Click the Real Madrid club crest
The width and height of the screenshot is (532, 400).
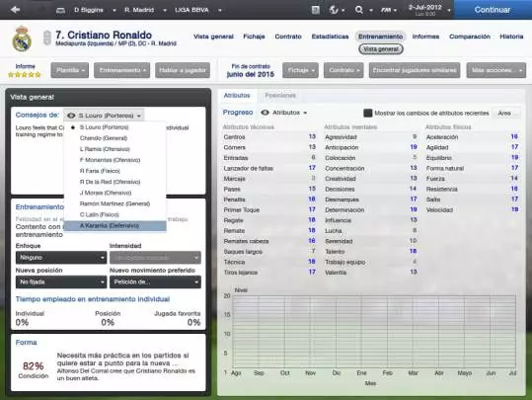22,39
